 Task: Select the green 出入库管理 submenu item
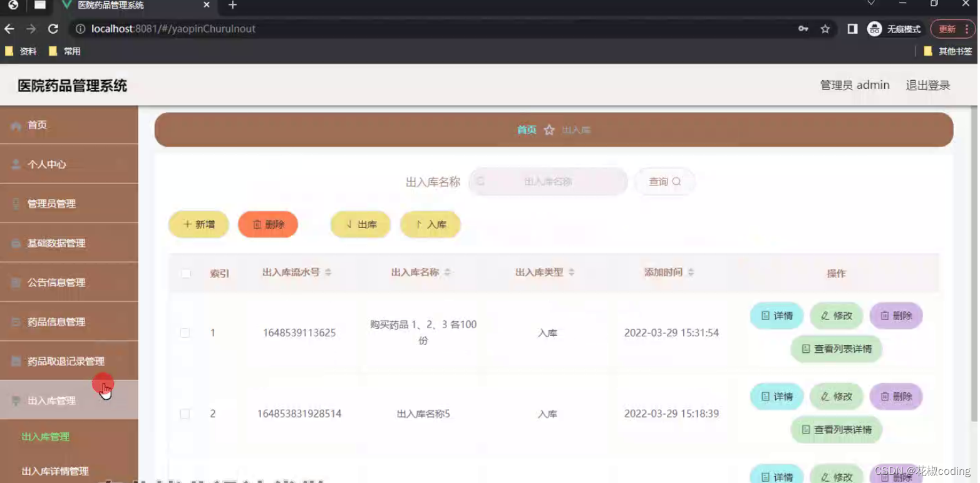click(46, 437)
